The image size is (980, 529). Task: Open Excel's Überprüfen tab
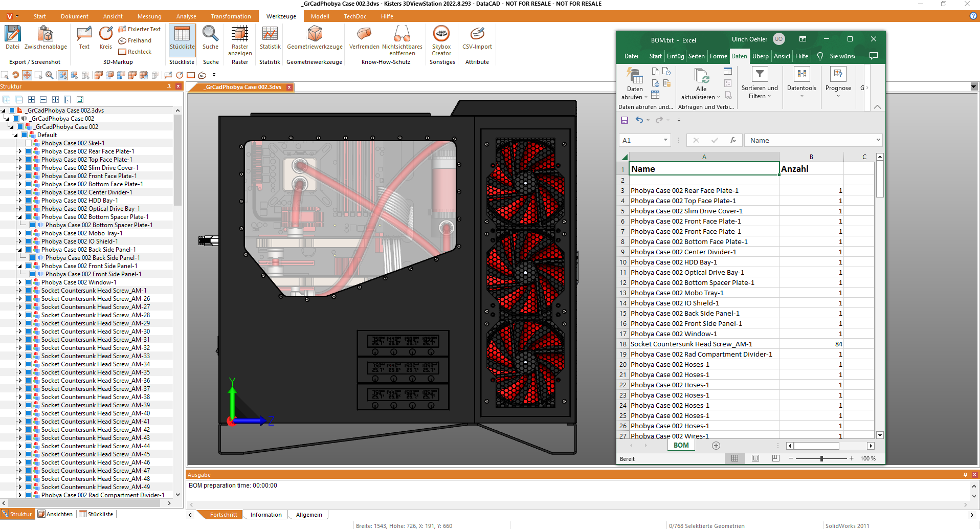pyautogui.click(x=761, y=56)
